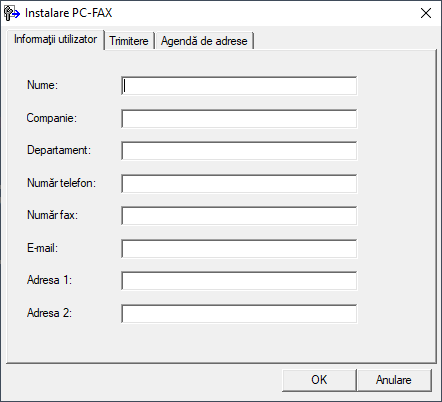
Task: Click the Număr telefon: label
Action: click(61, 183)
